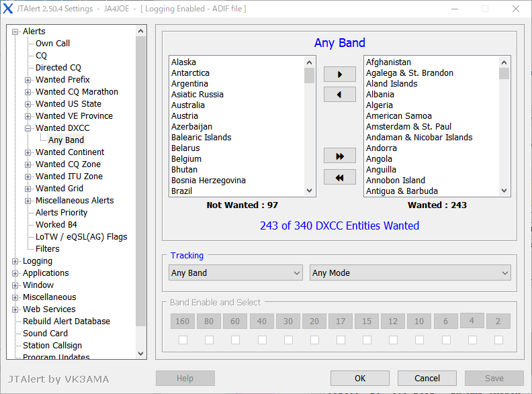Select Sound Card in the tree

click(45, 334)
